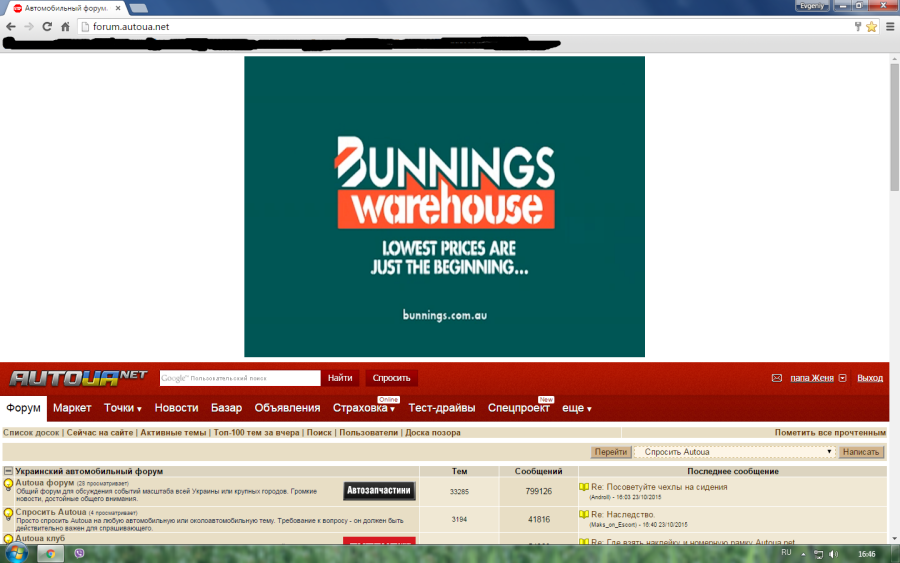Go to the Тест-драйвы menu item
900x563 pixels.
(442, 408)
